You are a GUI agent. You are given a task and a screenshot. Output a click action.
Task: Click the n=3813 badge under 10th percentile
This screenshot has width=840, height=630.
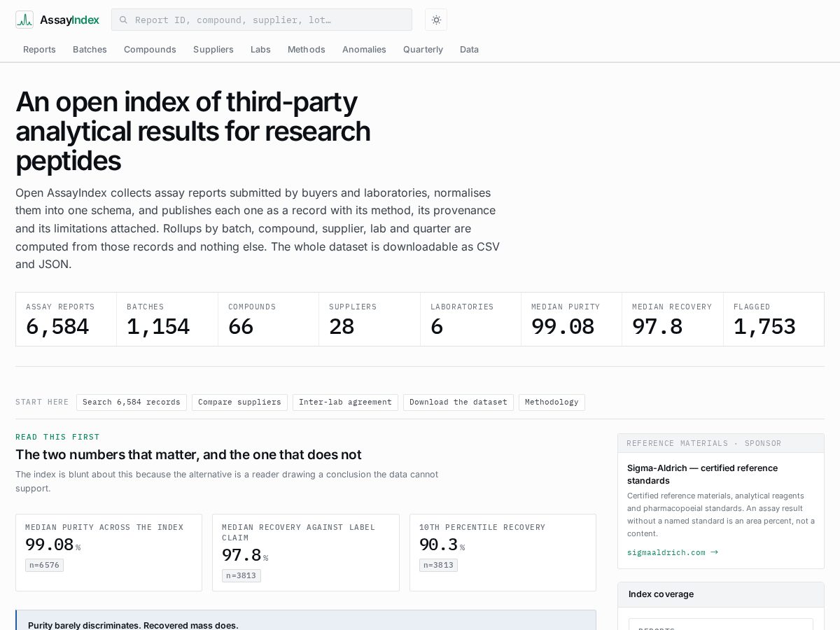438,565
